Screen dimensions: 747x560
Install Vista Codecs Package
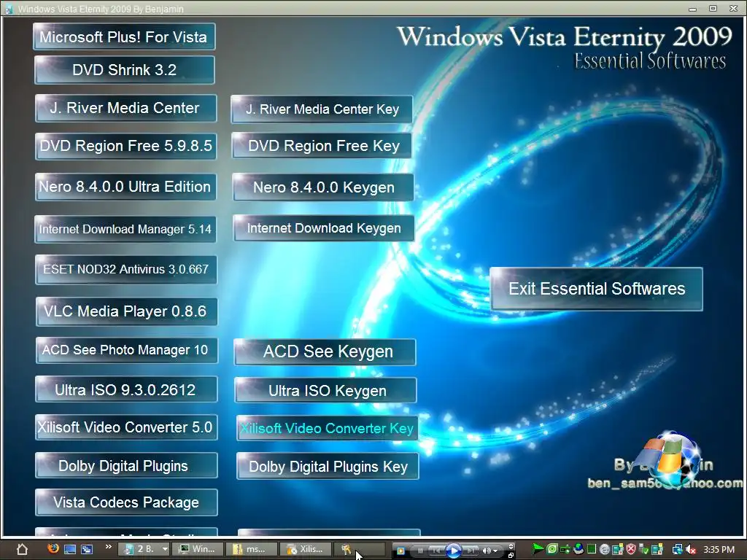126,502
